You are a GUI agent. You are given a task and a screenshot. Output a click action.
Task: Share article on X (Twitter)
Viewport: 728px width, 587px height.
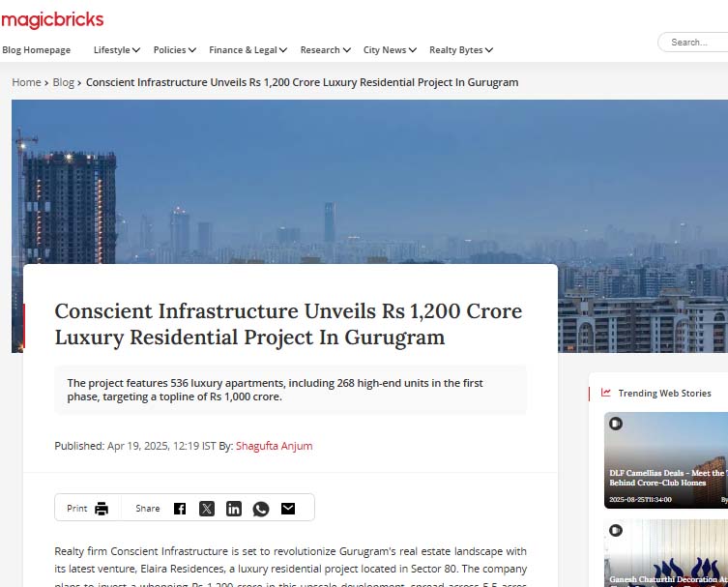(x=207, y=509)
